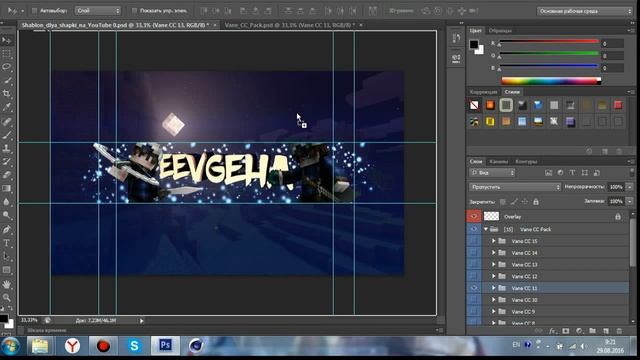This screenshot has width=640, height=360.
Task: Enable Показать упр. элем. checkbox
Action: pyautogui.click(x=134, y=11)
